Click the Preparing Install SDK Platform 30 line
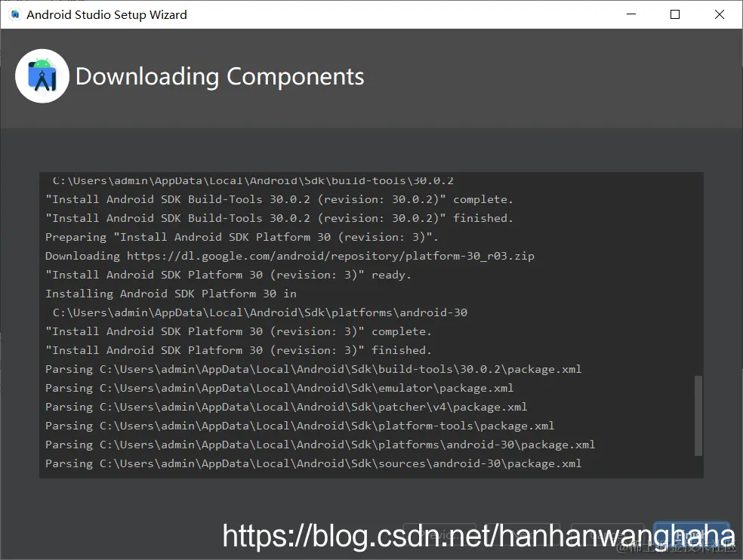This screenshot has height=560, width=743. (242, 237)
